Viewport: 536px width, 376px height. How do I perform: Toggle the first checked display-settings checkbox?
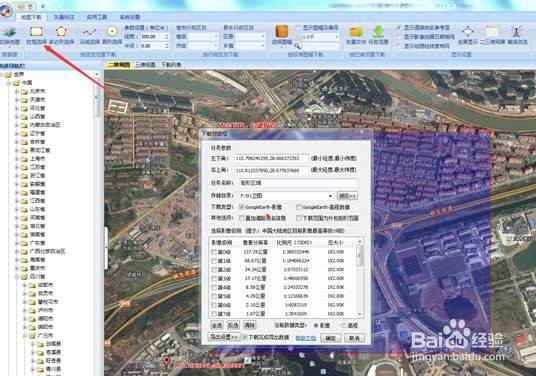(x=399, y=27)
